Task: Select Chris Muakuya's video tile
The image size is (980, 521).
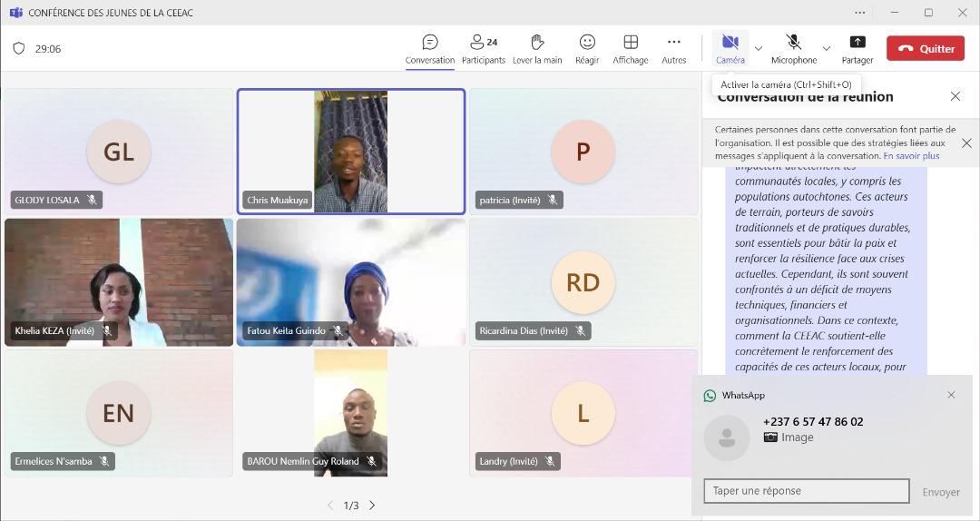Action: tap(351, 151)
